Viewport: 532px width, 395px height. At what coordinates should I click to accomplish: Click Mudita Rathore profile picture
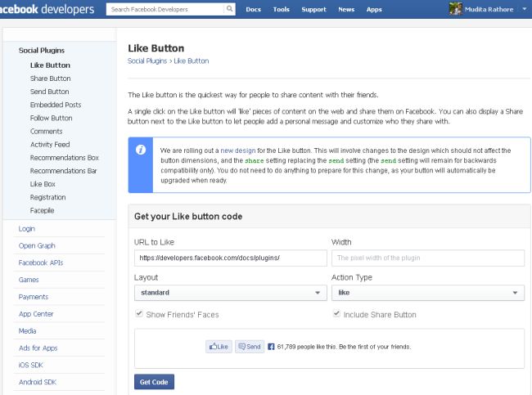tap(456, 9)
